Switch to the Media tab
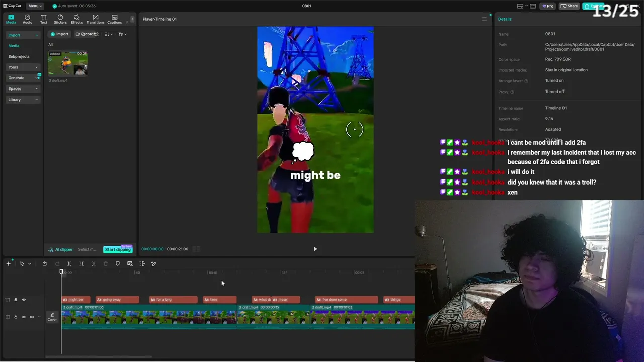Screen dimensions: 644x362 coord(11,19)
